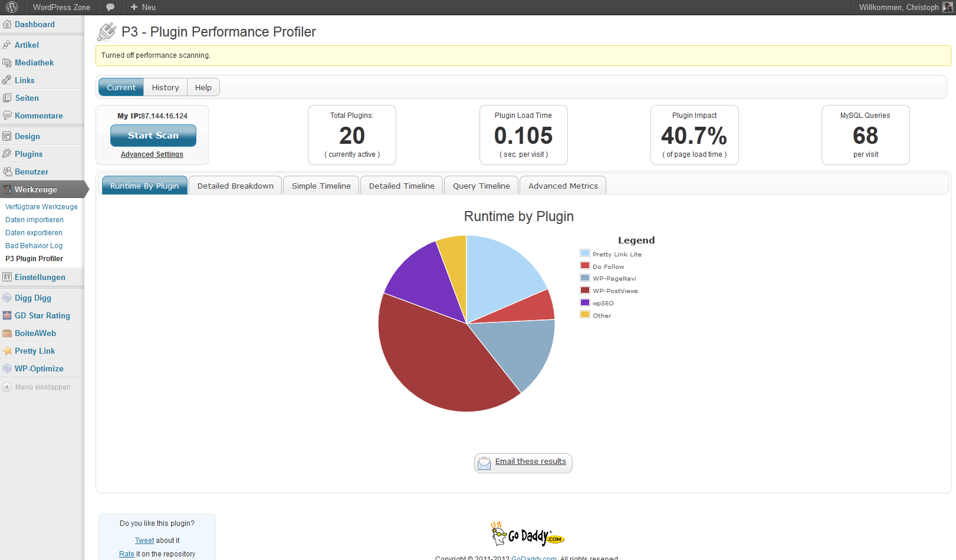Click the GoDaddy logo at page bottom
956x560 pixels.
coord(528,534)
